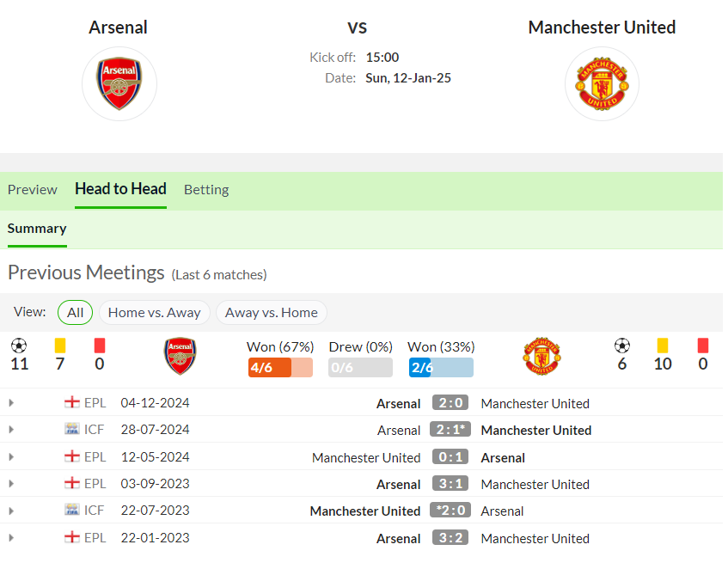Click the large Manchester United crest in header
This screenshot has height=569, width=728.
[x=602, y=84]
